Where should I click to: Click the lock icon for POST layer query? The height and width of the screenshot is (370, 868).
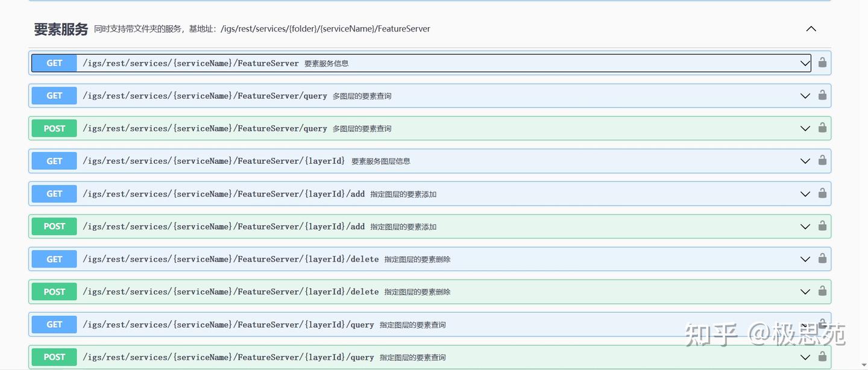click(x=822, y=357)
